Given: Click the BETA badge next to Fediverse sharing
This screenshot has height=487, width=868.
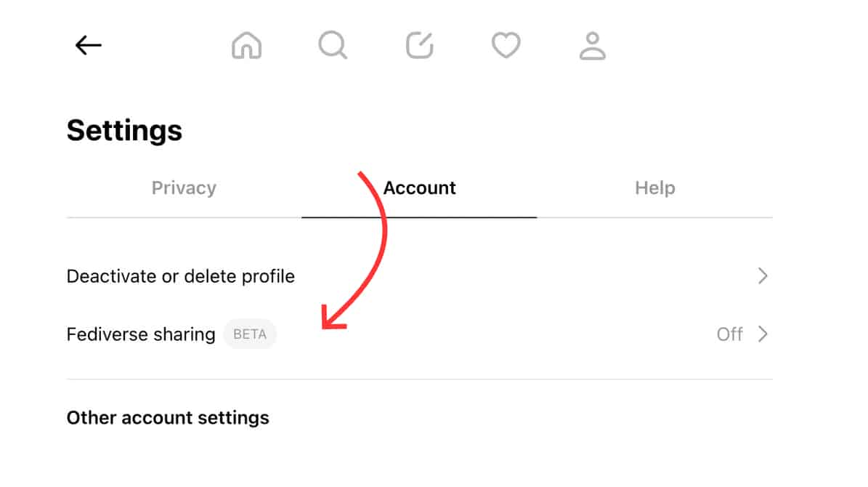Looking at the screenshot, I should (250, 334).
